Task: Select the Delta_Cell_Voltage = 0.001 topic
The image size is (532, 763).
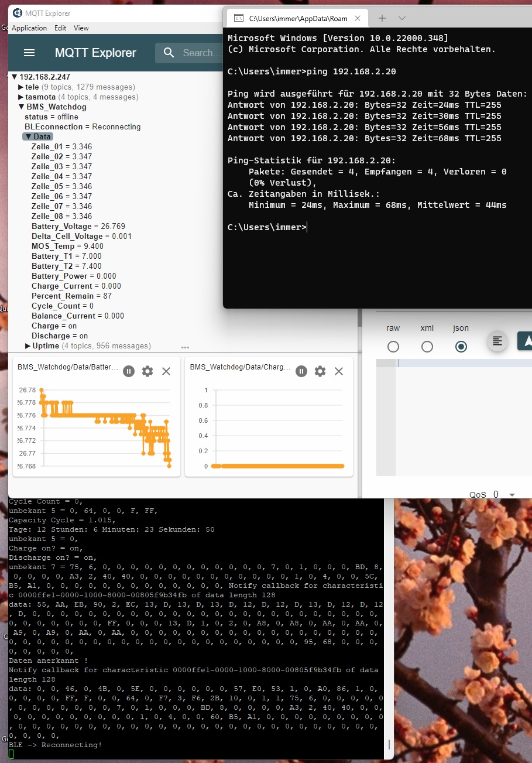Action: pos(81,236)
